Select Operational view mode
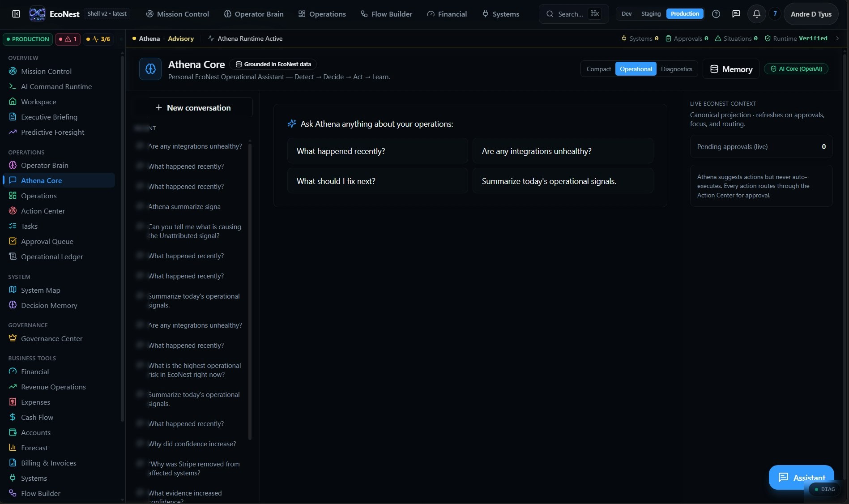The width and height of the screenshot is (849, 504). pos(636,69)
